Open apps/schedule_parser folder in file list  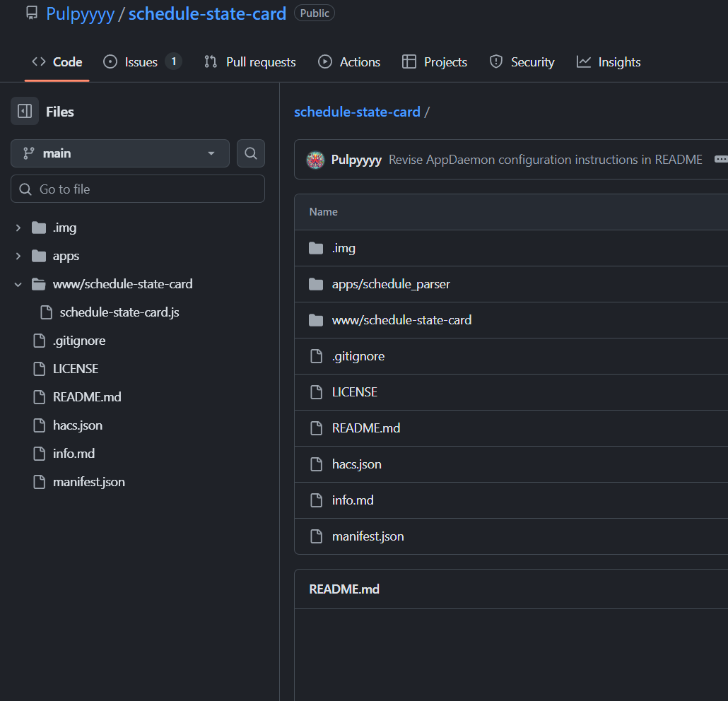(x=391, y=284)
